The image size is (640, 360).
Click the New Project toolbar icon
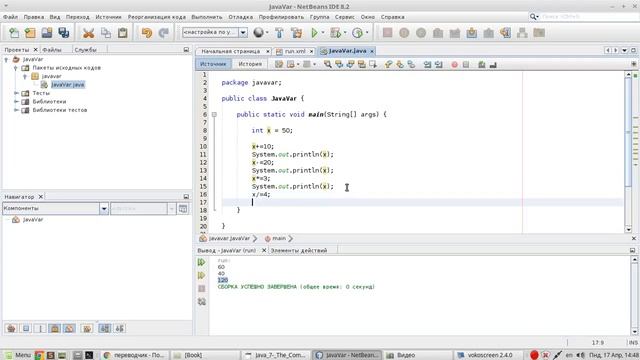[30, 33]
